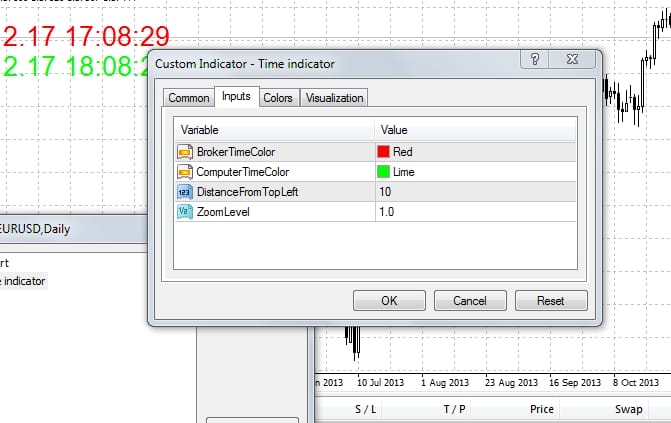This screenshot has width=671, height=423.
Task: Select the DistanceFromTopLeft value 10
Action: 385,192
